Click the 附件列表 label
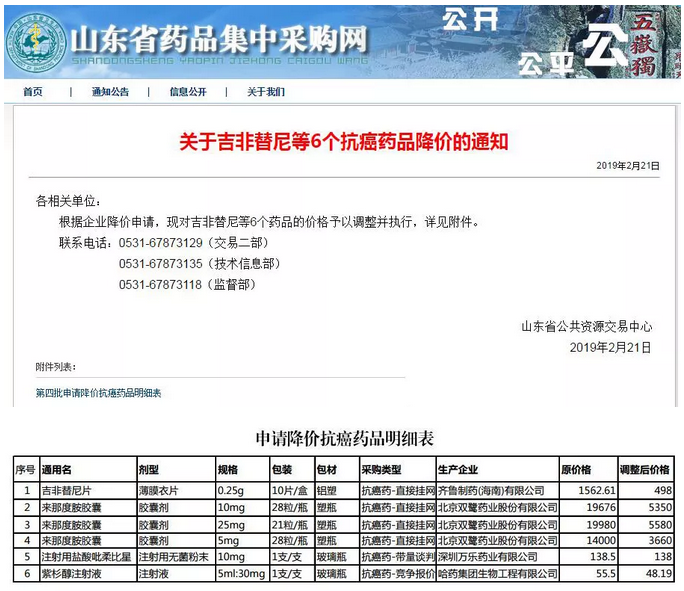The height and width of the screenshot is (591, 684). 56,367
